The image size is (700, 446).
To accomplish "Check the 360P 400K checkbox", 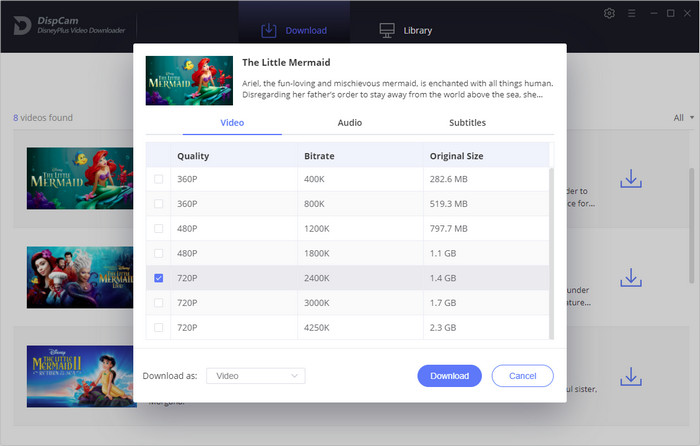I will (x=158, y=179).
